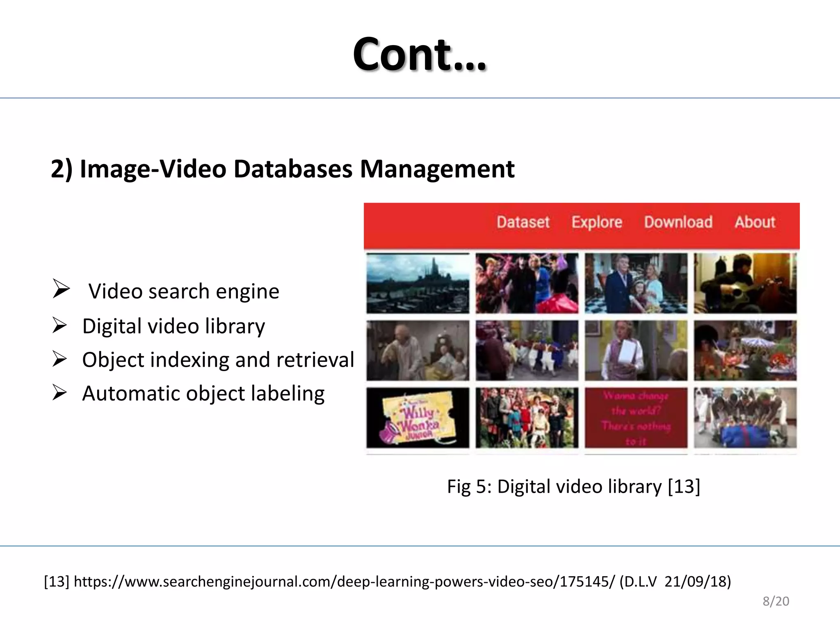Viewport: 840px width, 630px height.
Task: Click the arrow bullet before 'Digital video library'
Action: [60, 325]
